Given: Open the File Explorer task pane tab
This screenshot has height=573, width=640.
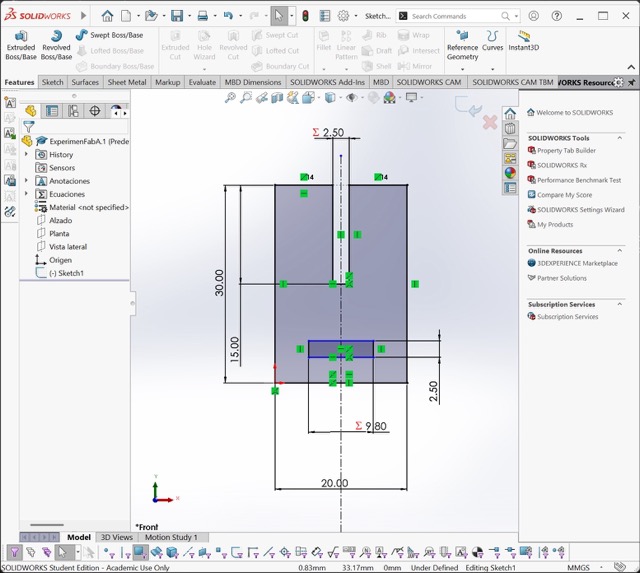Looking at the screenshot, I should [510, 144].
